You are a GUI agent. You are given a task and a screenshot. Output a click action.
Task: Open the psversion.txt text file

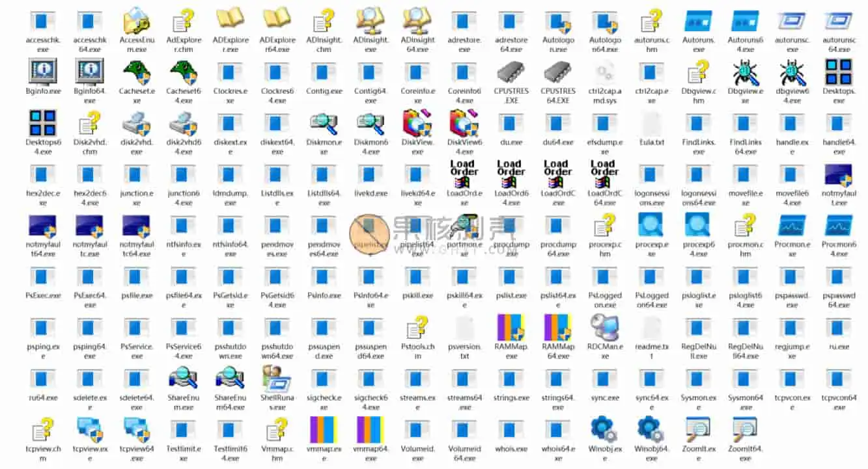(x=464, y=328)
